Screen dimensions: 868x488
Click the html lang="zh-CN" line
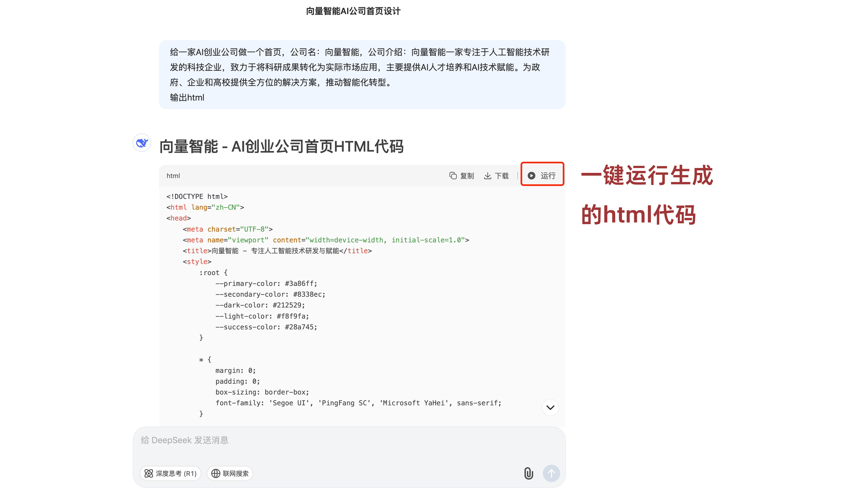point(205,207)
